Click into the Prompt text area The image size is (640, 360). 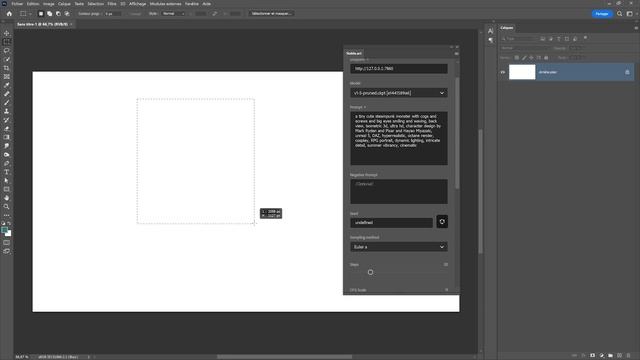point(399,138)
